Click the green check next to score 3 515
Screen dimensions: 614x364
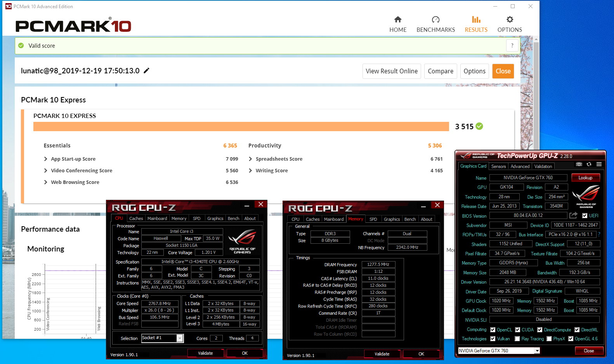(x=479, y=126)
